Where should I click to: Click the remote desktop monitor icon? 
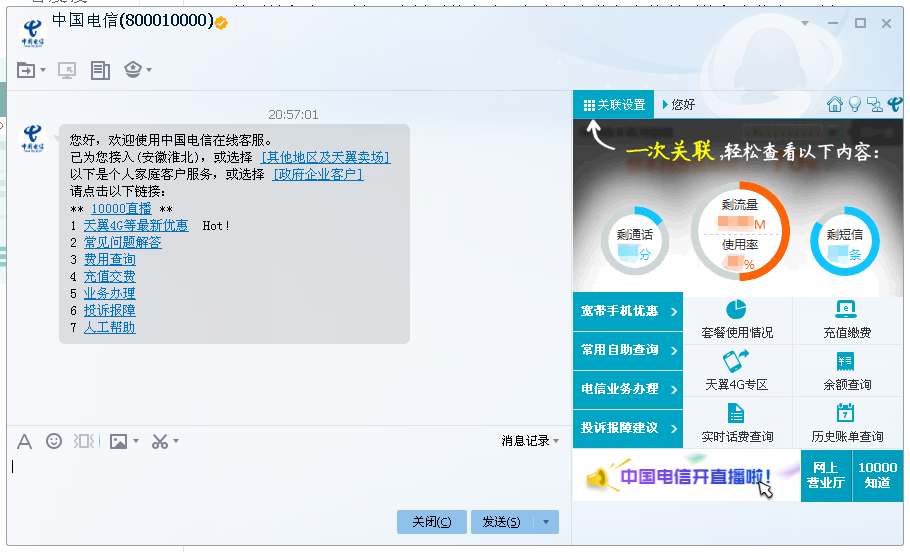pos(67,70)
